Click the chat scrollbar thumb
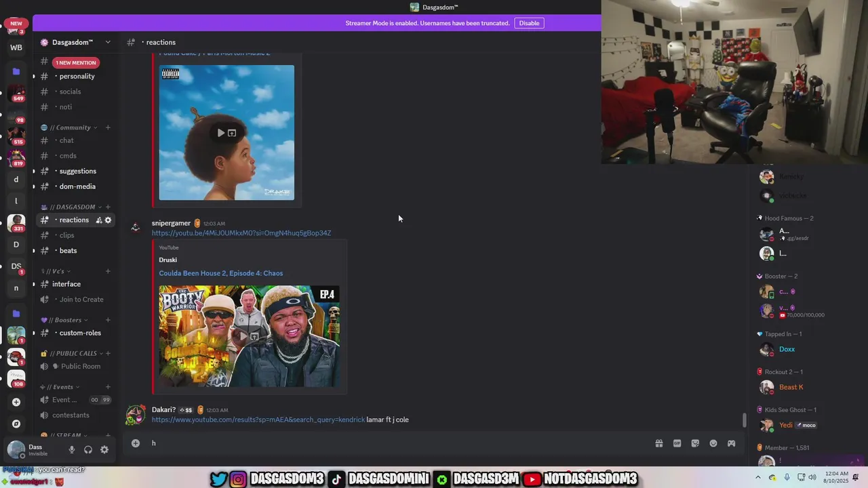 745,420
